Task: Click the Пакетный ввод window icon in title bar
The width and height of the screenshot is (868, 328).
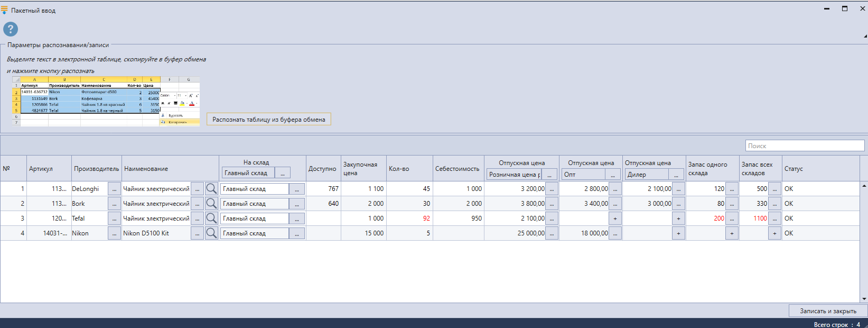Action: coord(5,10)
